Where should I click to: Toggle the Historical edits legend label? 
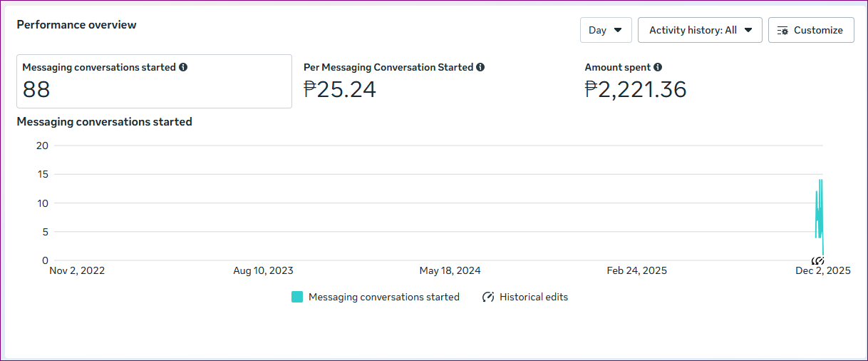534,297
